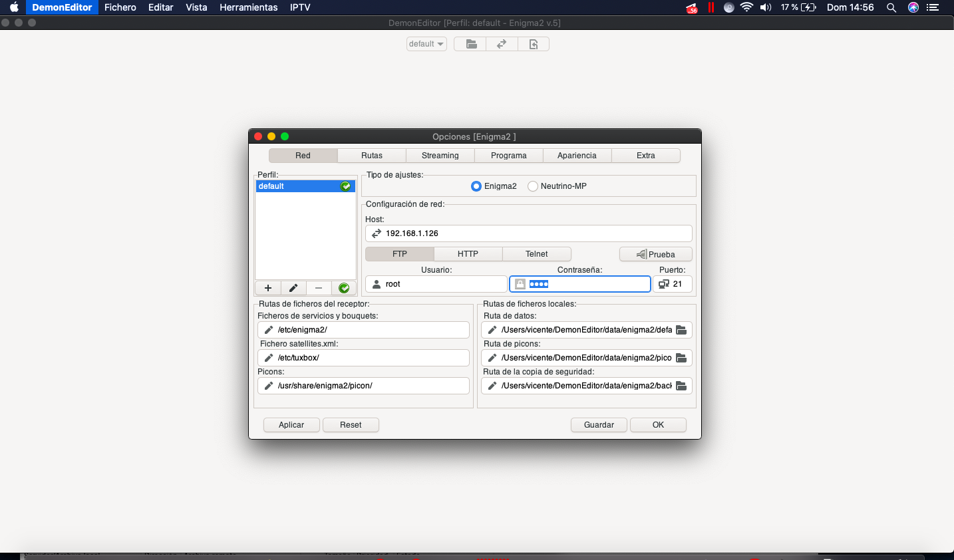Open macOS Spotlight search icon
The width and height of the screenshot is (954, 560).
(891, 7)
